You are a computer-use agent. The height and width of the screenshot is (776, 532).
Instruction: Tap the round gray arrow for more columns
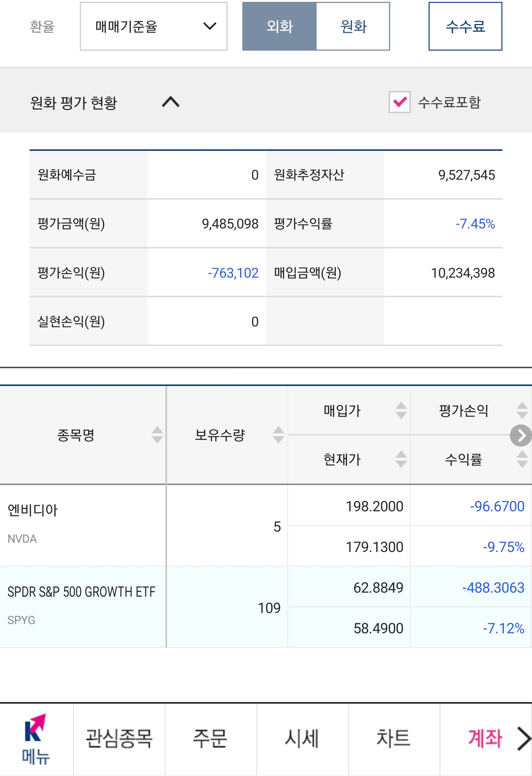pos(521,436)
